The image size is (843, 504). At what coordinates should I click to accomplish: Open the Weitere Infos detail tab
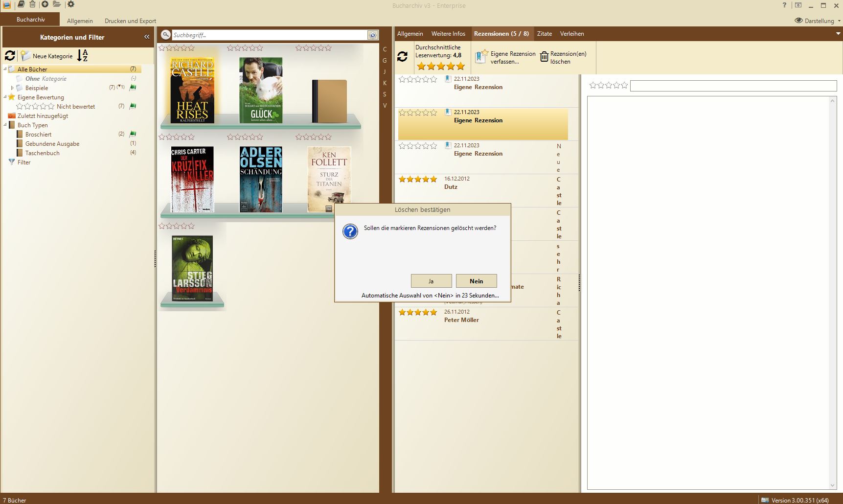pos(448,34)
